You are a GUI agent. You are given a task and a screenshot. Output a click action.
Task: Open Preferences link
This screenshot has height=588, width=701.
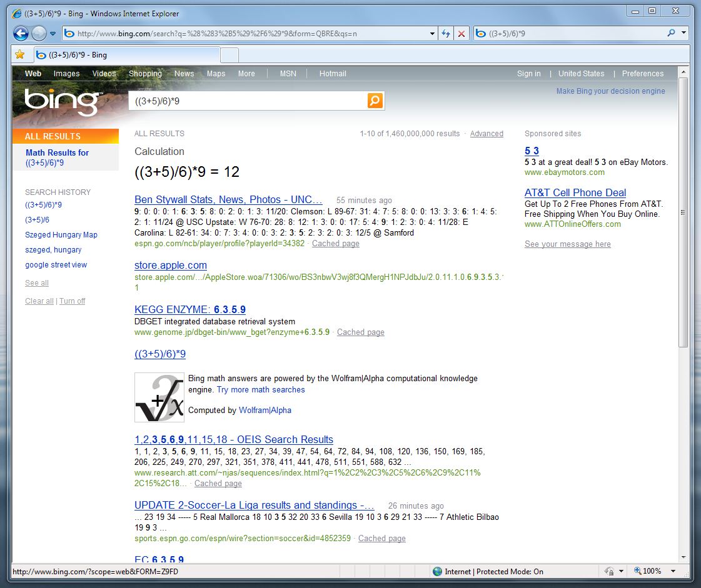[642, 74]
